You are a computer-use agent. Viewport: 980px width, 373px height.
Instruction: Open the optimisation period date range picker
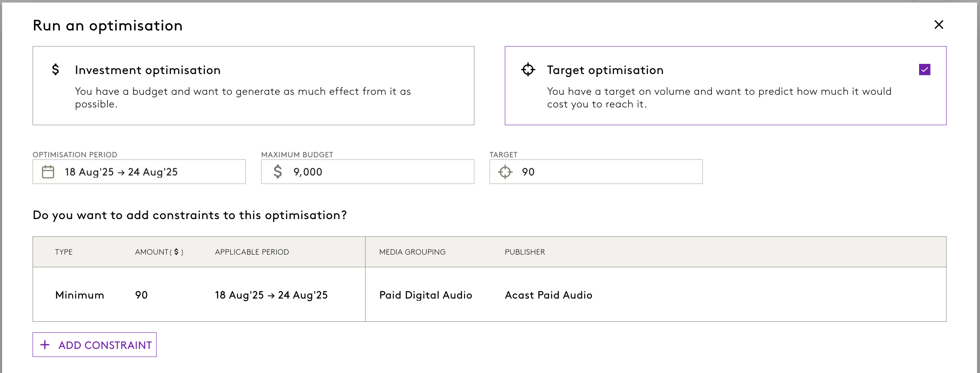tap(139, 172)
